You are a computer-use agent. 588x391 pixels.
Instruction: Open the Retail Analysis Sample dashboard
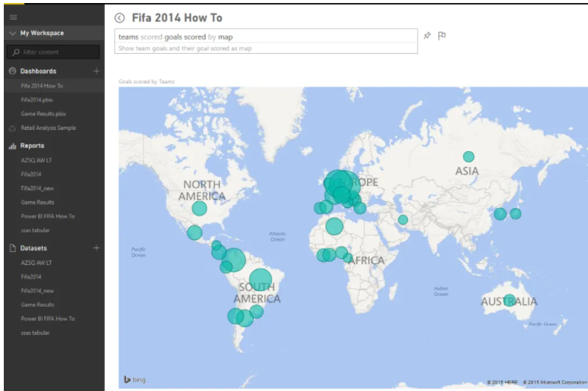[49, 128]
